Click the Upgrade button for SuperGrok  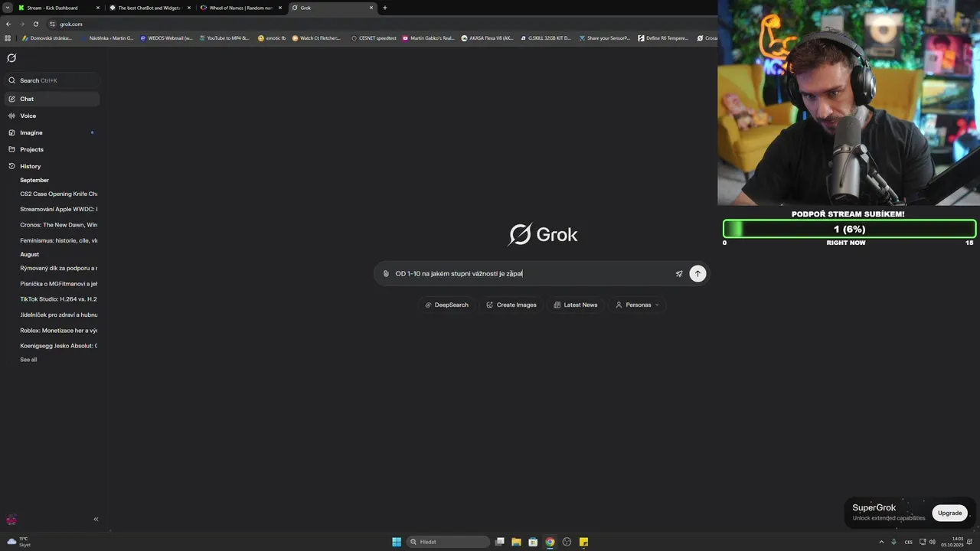[x=949, y=513]
